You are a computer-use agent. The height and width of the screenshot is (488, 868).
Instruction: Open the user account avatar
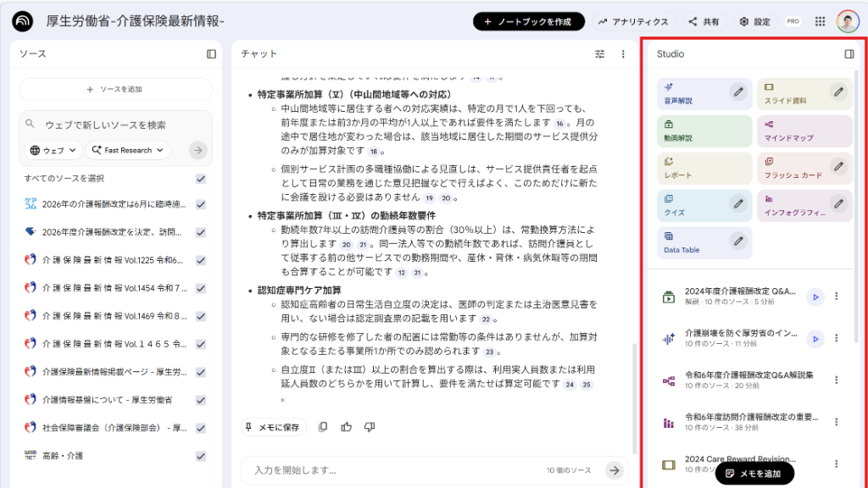(x=848, y=21)
